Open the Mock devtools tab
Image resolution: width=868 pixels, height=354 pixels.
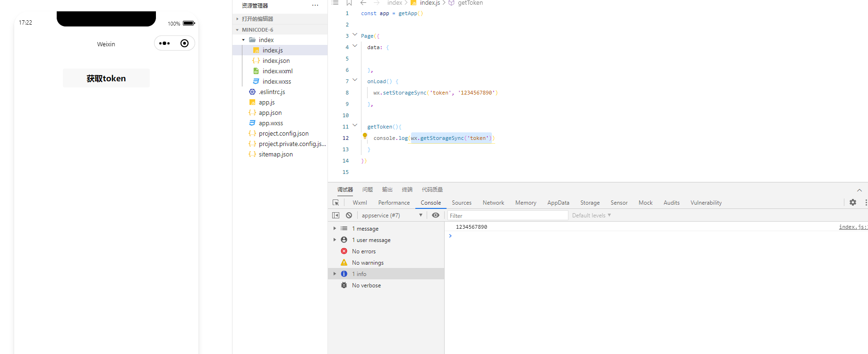[645, 203]
